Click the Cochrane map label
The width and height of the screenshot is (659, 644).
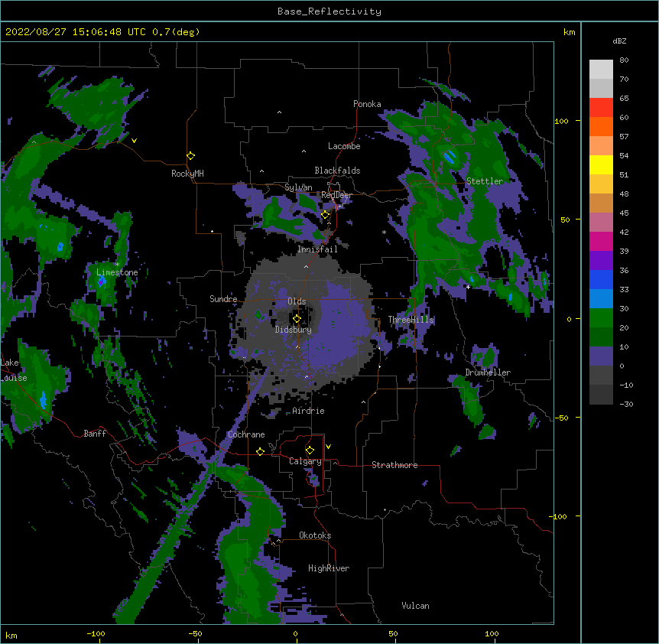tap(246, 434)
